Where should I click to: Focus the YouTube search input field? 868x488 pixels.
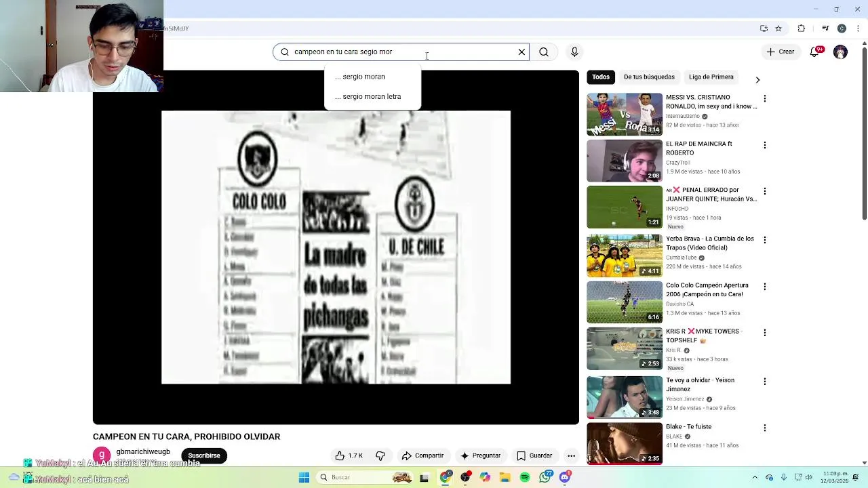coord(400,52)
